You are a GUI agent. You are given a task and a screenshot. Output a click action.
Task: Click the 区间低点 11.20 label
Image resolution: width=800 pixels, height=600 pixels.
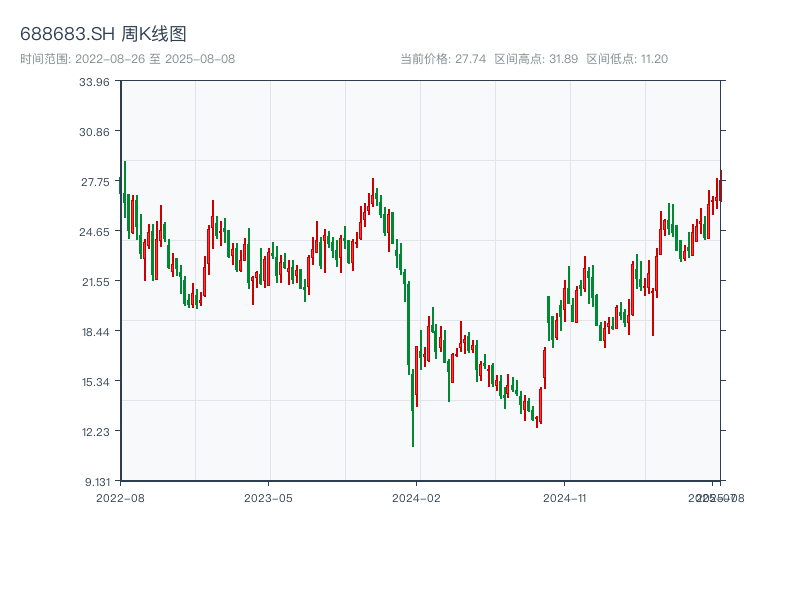point(627,59)
